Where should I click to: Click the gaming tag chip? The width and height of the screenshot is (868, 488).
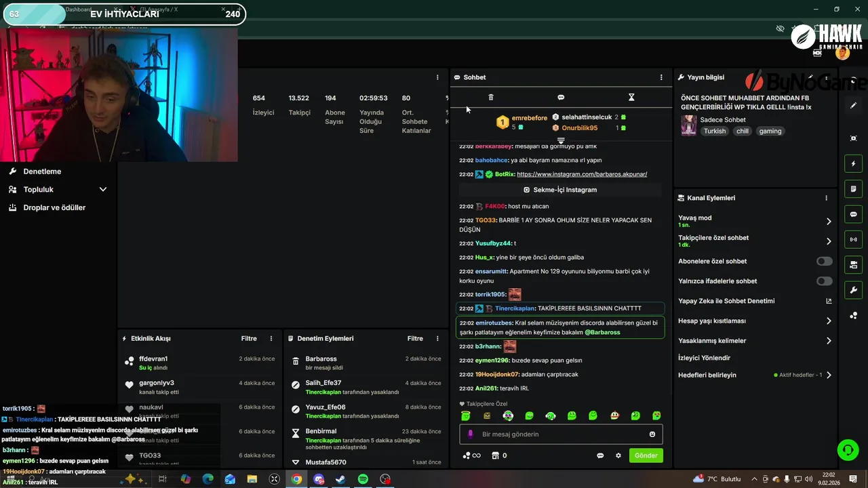(x=770, y=131)
